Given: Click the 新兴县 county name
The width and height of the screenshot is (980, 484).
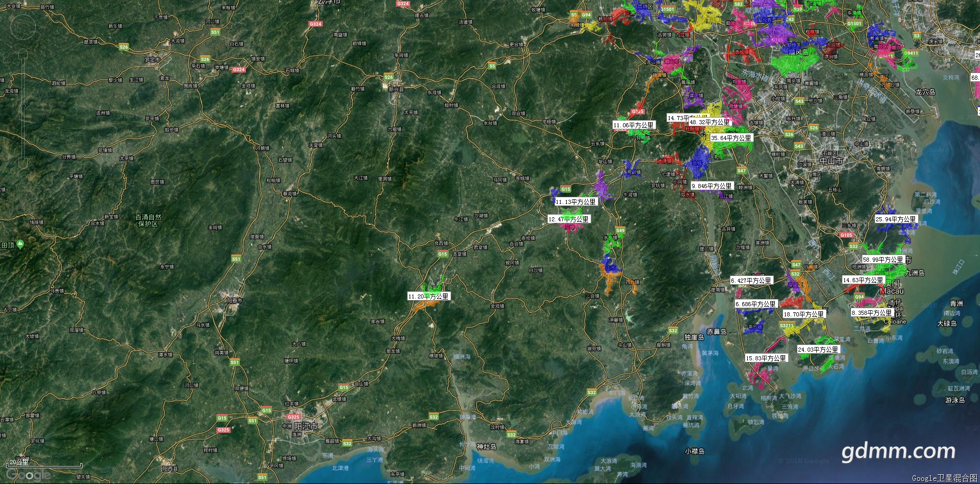Looking at the screenshot, I should (396, 89).
